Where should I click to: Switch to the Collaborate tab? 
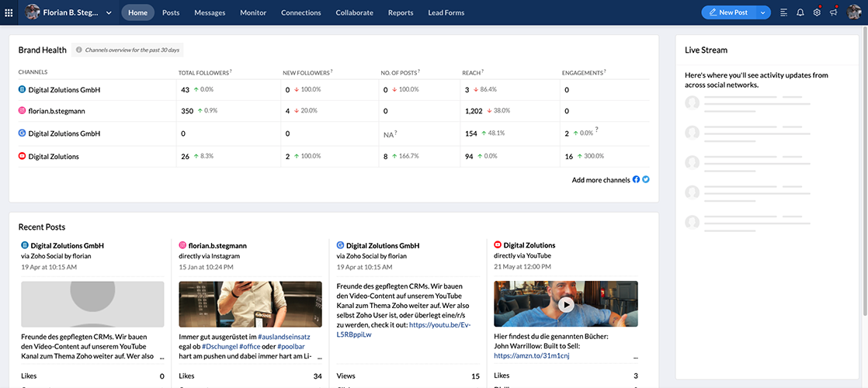click(x=354, y=12)
